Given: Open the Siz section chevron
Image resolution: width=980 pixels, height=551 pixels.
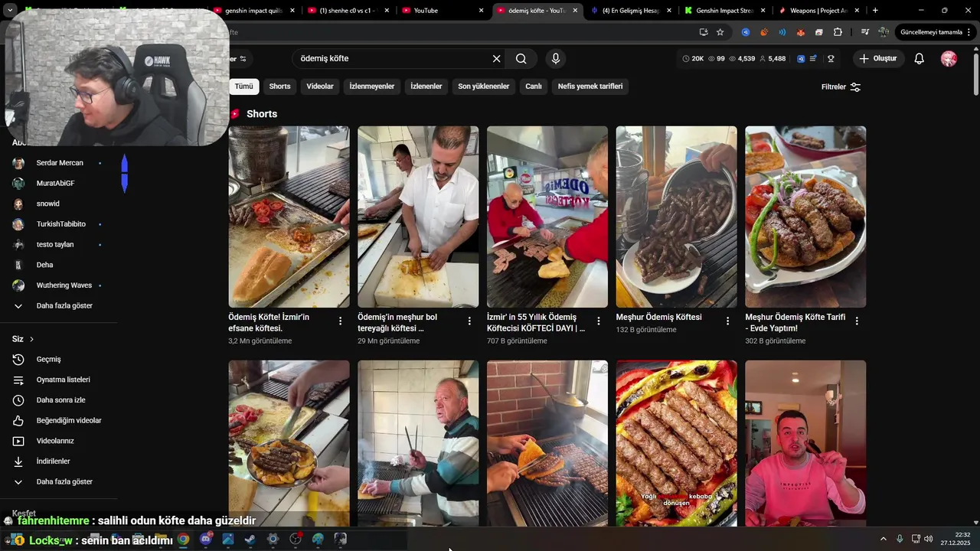Looking at the screenshot, I should tap(31, 339).
